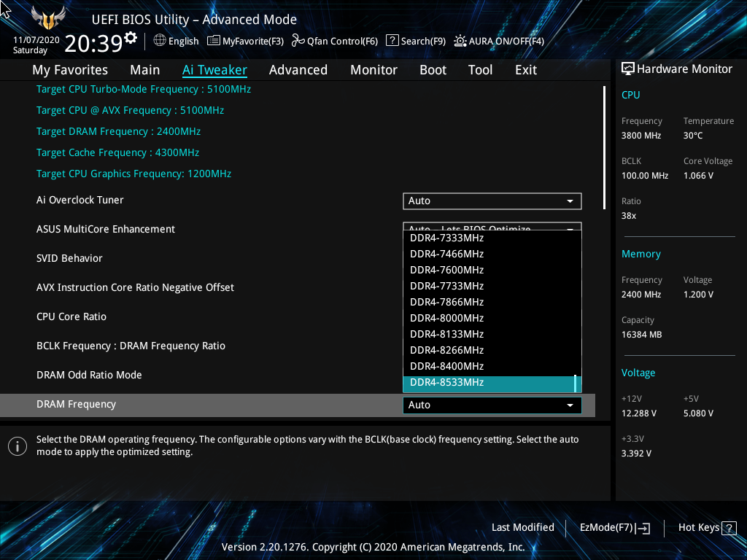
Task: Click the Search(F9) question mark icon
Action: point(392,41)
